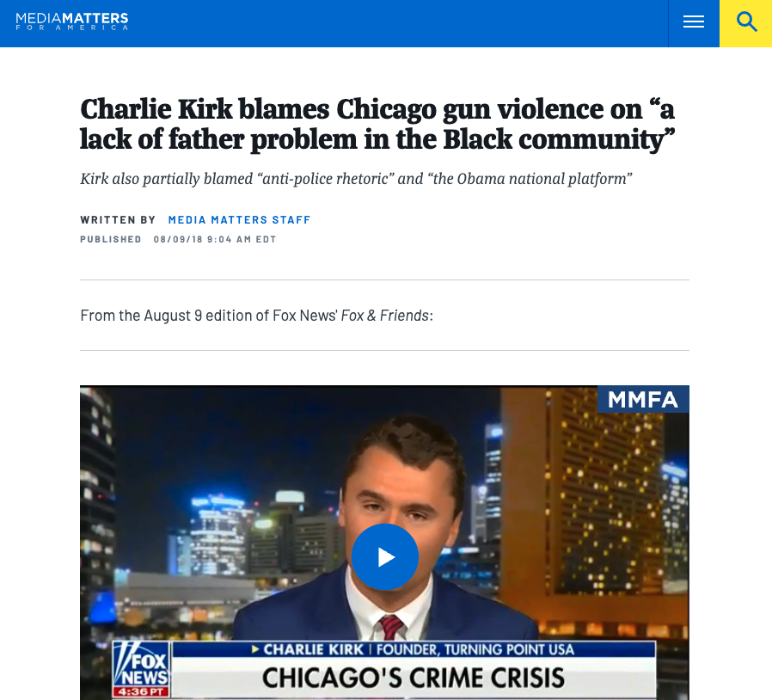Click the Published label text
772x700 pixels.
coord(111,239)
